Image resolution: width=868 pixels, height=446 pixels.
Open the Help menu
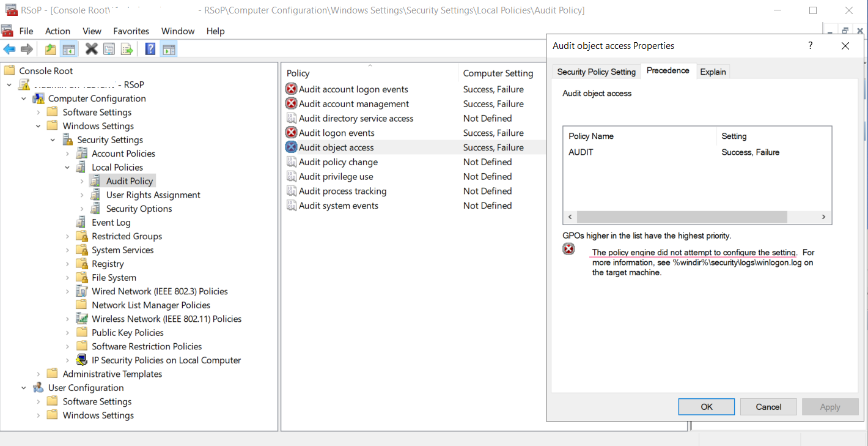coord(215,31)
